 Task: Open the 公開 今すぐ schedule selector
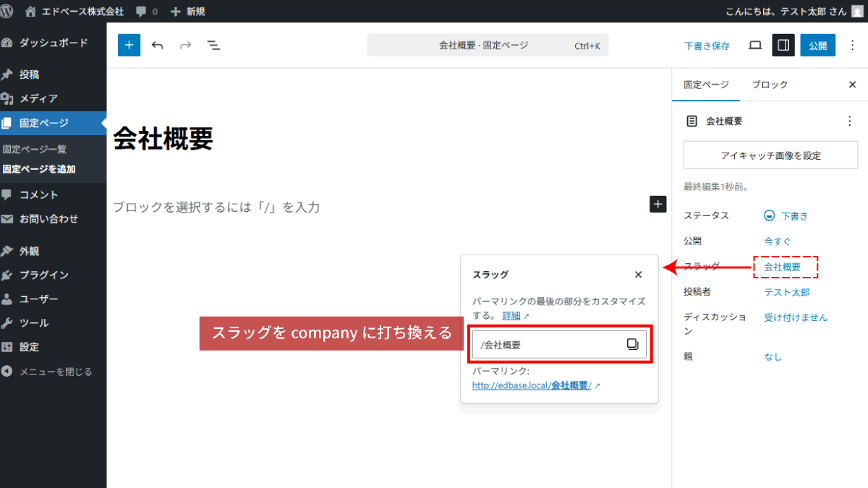pyautogui.click(x=777, y=241)
